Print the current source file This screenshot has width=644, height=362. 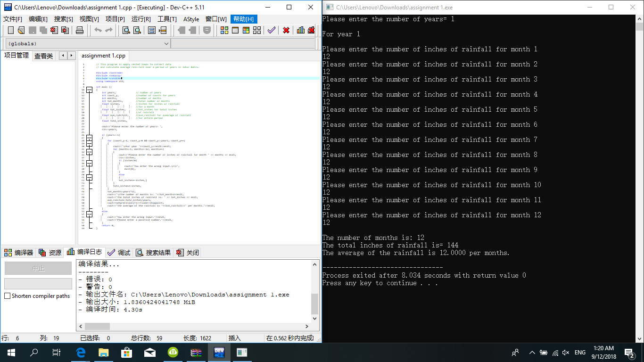point(80,30)
